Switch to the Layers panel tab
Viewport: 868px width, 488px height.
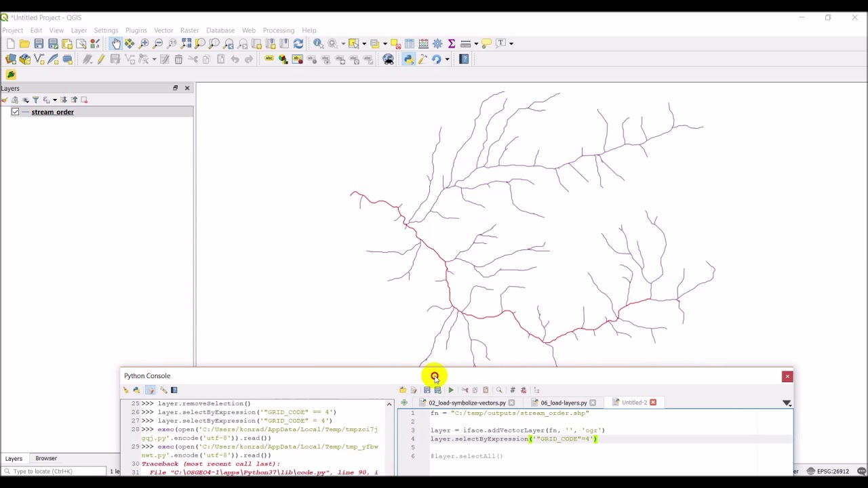pyautogui.click(x=14, y=459)
